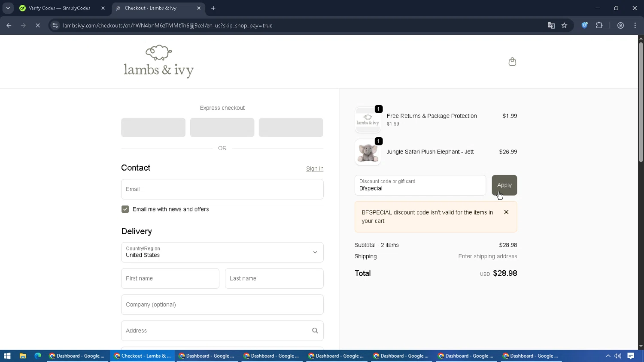Screen dimensions: 644x362
Task: Open Microsoft Edge from taskbar
Action: (38, 356)
